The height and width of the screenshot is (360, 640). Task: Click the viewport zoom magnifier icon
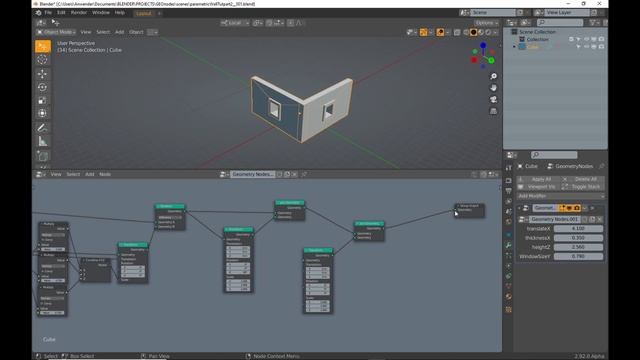493,76
